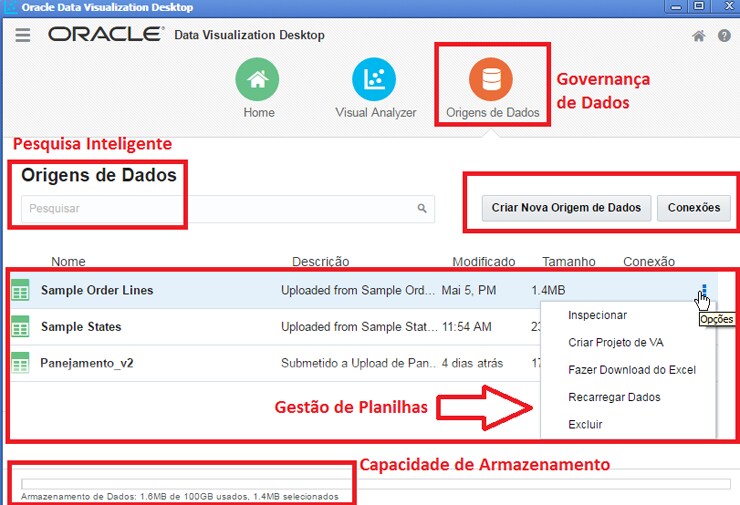Screen dimensions: 740x505
Task: Open the Conexões button
Action: coord(694,208)
